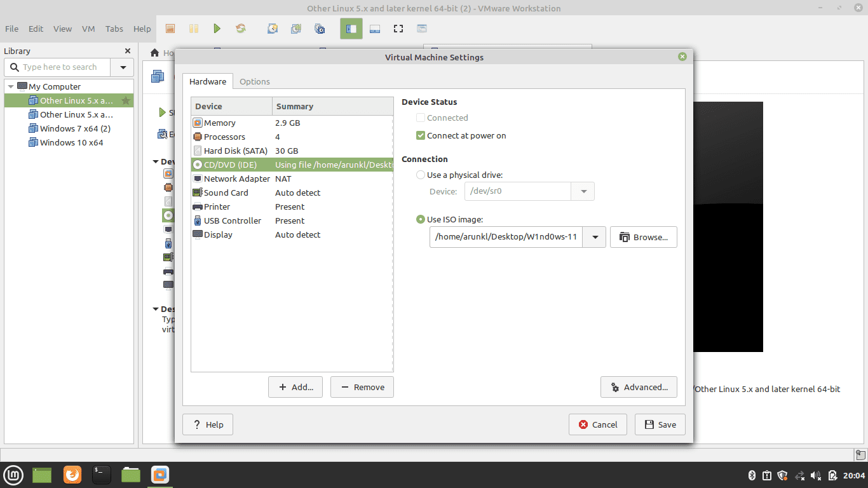Open the VM menu
The image size is (868, 488).
click(x=89, y=29)
